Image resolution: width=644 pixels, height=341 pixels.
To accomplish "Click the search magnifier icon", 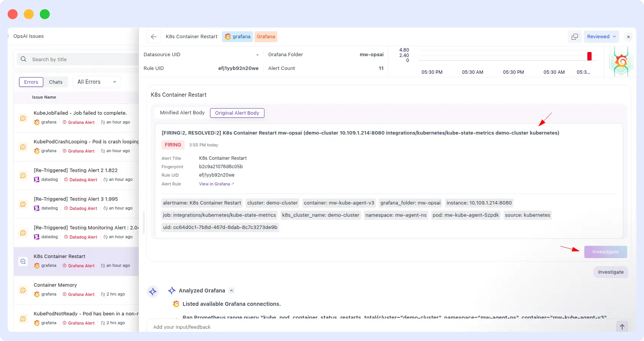I will (23, 59).
